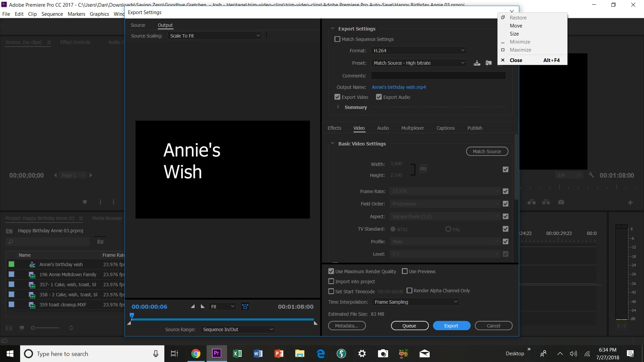Viewport: 644px width, 362px height.
Task: Click the Annie's birthday wish.mp4 output name
Action: [398, 87]
